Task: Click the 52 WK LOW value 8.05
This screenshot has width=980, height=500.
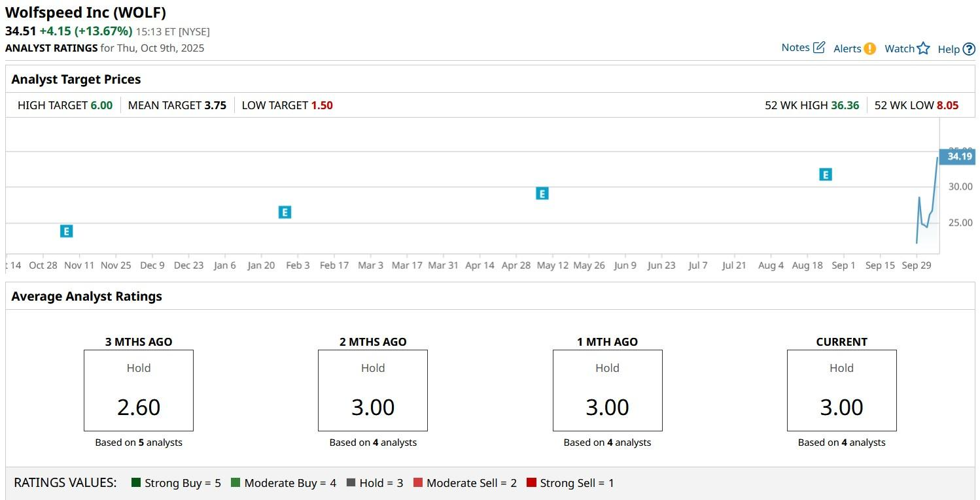Action: (948, 105)
